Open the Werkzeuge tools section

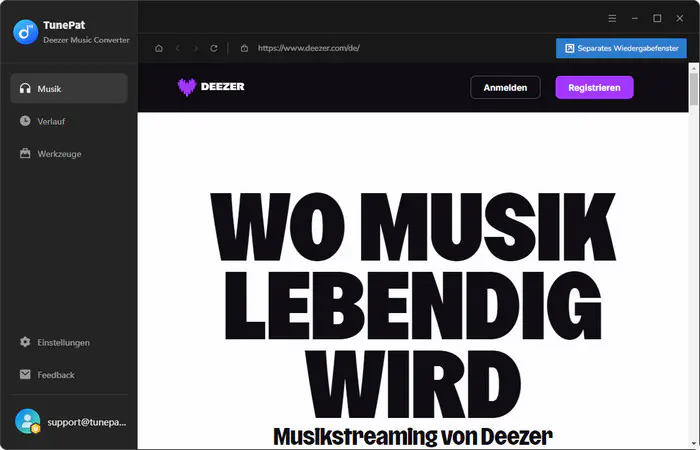(69, 154)
